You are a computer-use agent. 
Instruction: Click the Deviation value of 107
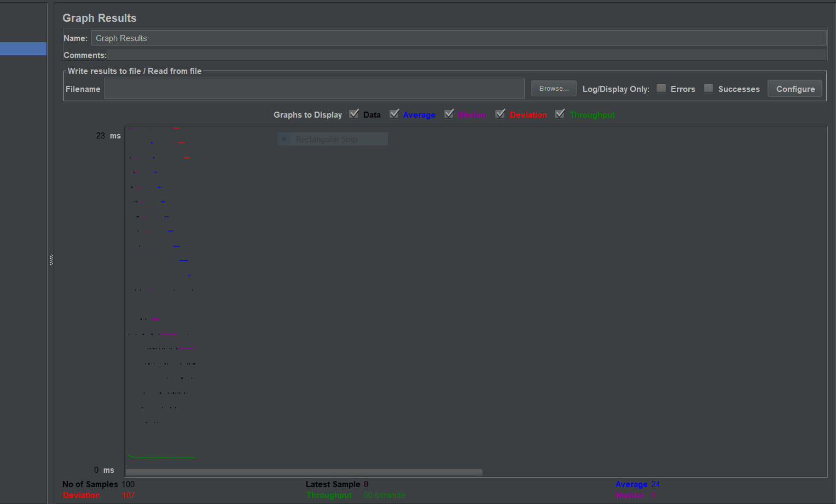tap(128, 495)
